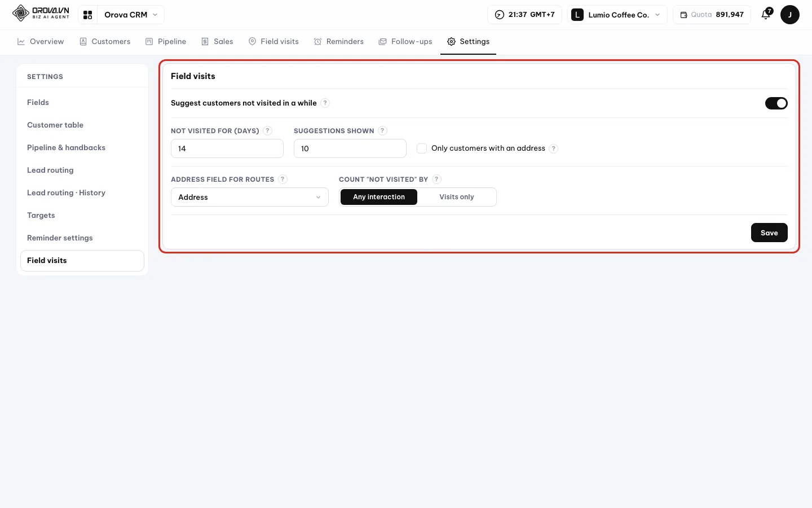Open Reminder settings in sidebar
812x508 pixels.
coord(82,238)
